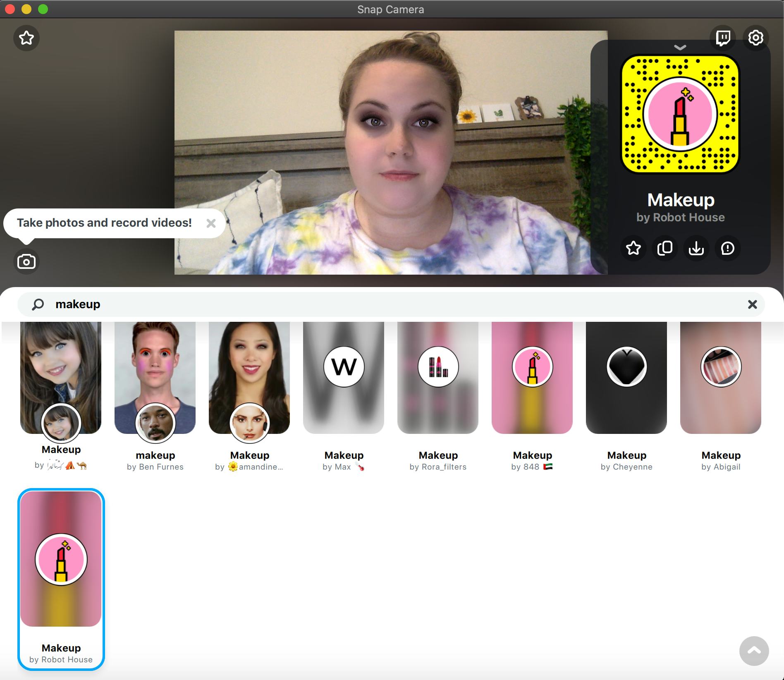Clear the makeup search query

[752, 304]
